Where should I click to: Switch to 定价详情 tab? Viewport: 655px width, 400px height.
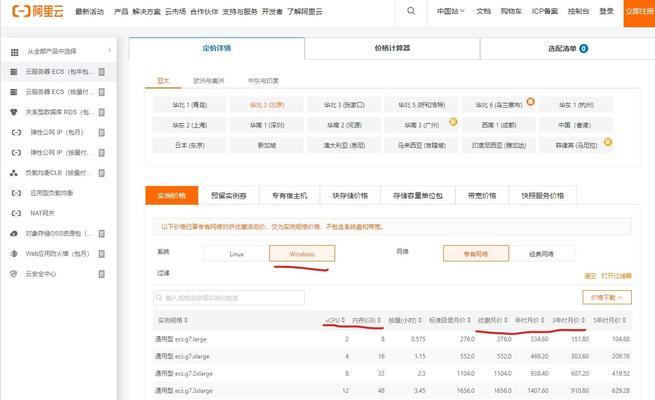217,48
